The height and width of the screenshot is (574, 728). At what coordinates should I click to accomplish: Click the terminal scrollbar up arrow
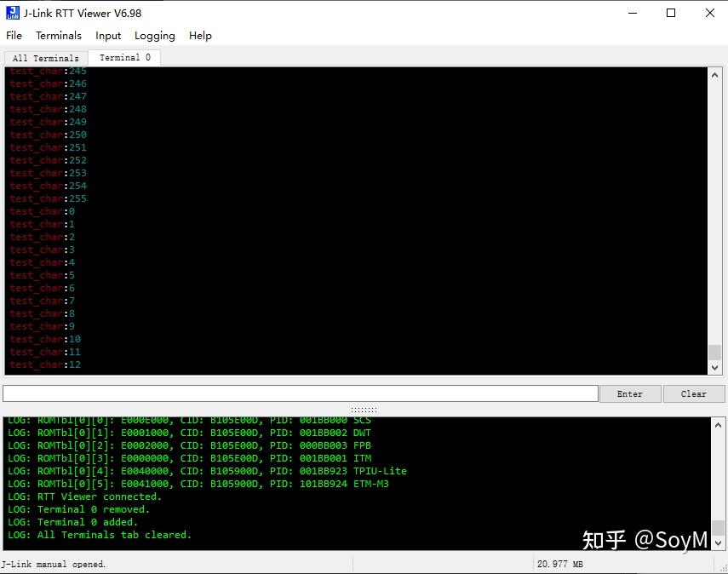click(715, 74)
